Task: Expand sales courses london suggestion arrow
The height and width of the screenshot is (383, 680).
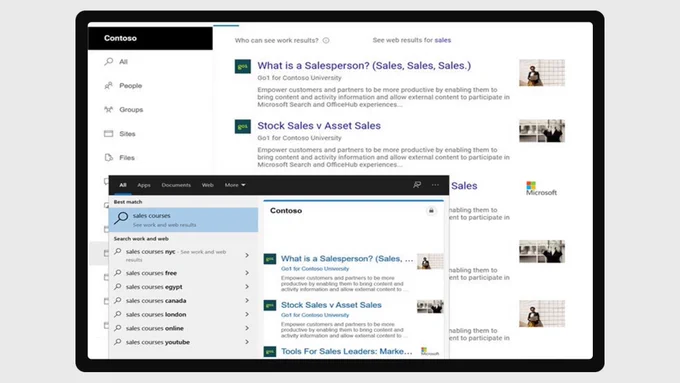Action: click(x=247, y=314)
